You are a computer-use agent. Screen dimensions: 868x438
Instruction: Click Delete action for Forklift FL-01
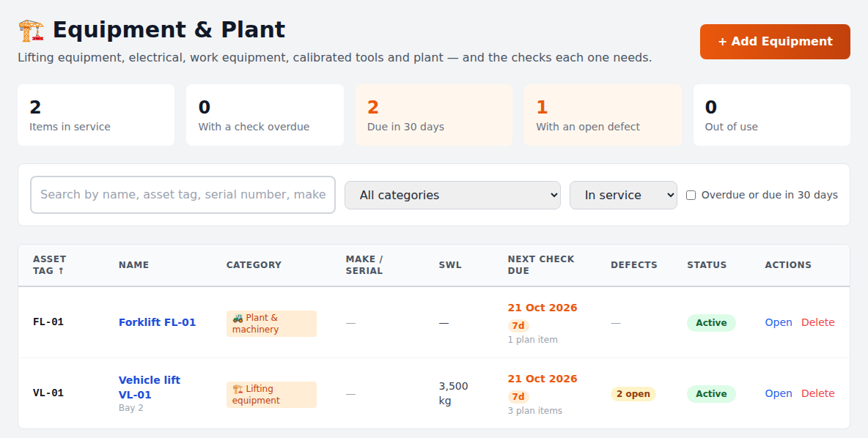tap(817, 322)
